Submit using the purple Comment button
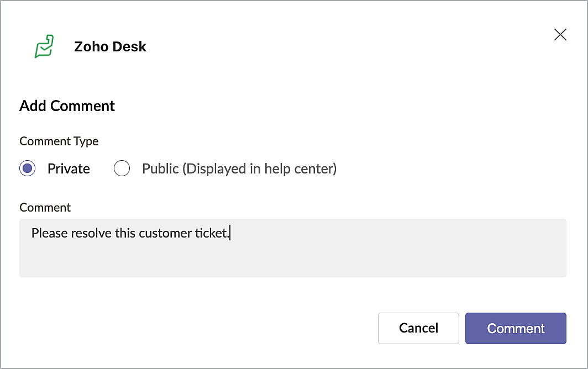Viewport: 588px width, 369px height. (x=516, y=328)
